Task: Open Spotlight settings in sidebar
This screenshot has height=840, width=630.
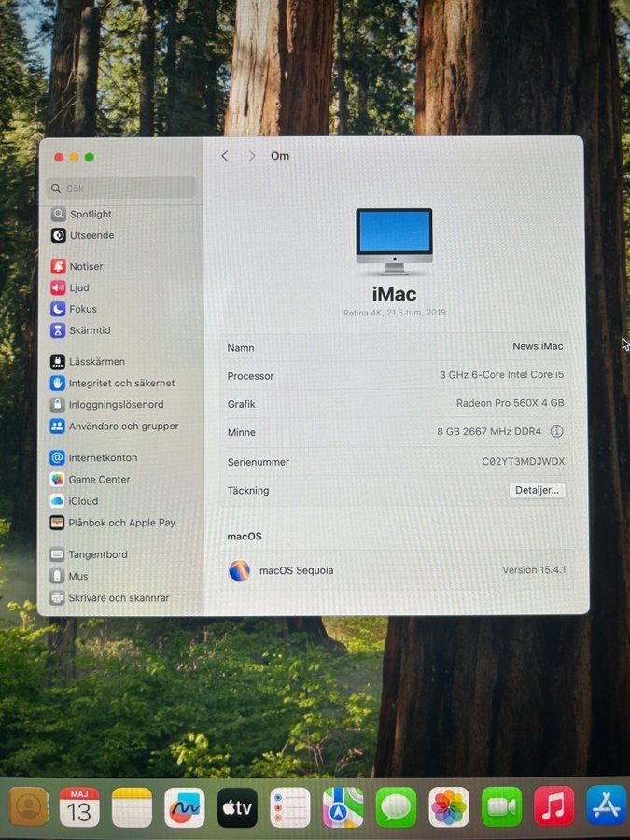Action: 90,214
